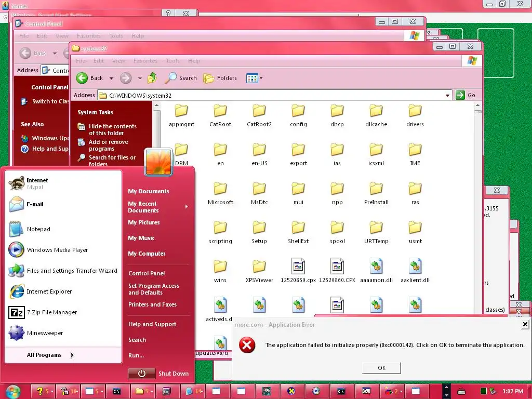Expand the taskbar group showing 14 windows
Screen dimensions: 532x399
click(193, 391)
